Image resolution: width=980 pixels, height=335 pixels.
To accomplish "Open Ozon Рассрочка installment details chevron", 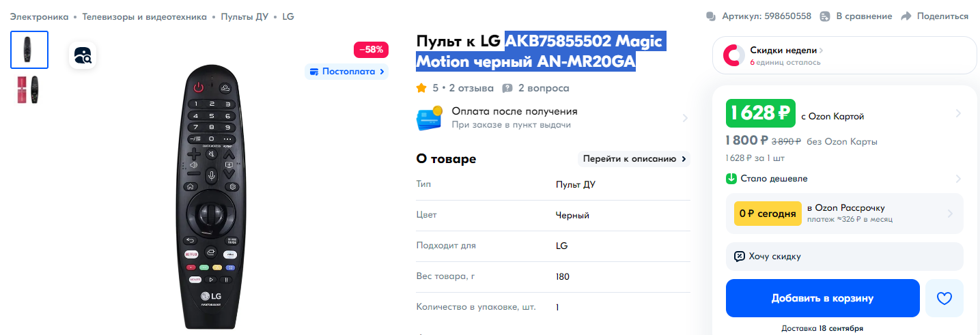I will pyautogui.click(x=950, y=214).
